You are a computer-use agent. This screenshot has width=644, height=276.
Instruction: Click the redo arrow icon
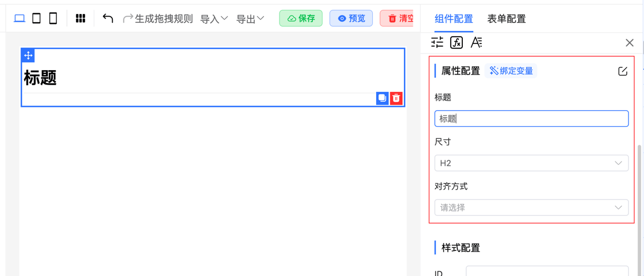pyautogui.click(x=127, y=18)
